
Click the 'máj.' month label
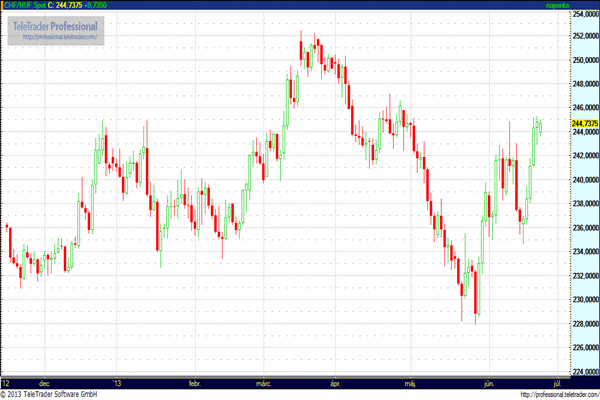(408, 382)
